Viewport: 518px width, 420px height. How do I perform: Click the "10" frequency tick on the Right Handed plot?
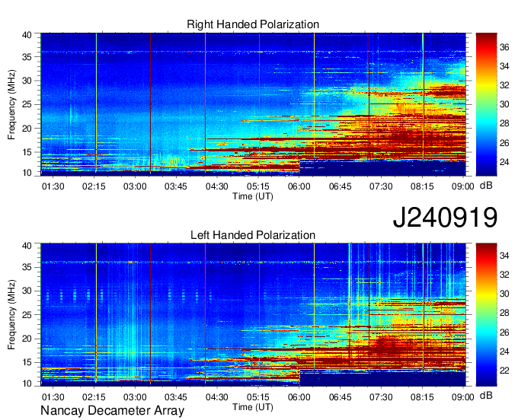[27, 173]
